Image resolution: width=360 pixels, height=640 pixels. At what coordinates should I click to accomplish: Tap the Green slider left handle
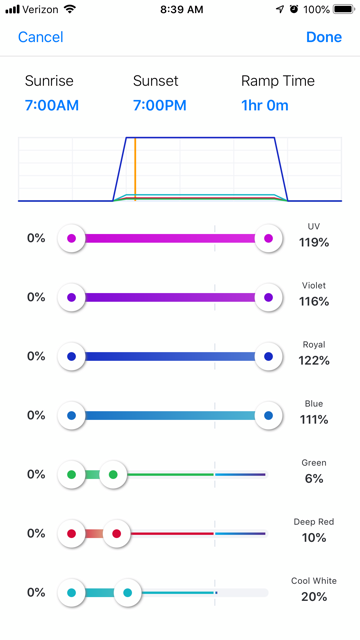[71, 475]
